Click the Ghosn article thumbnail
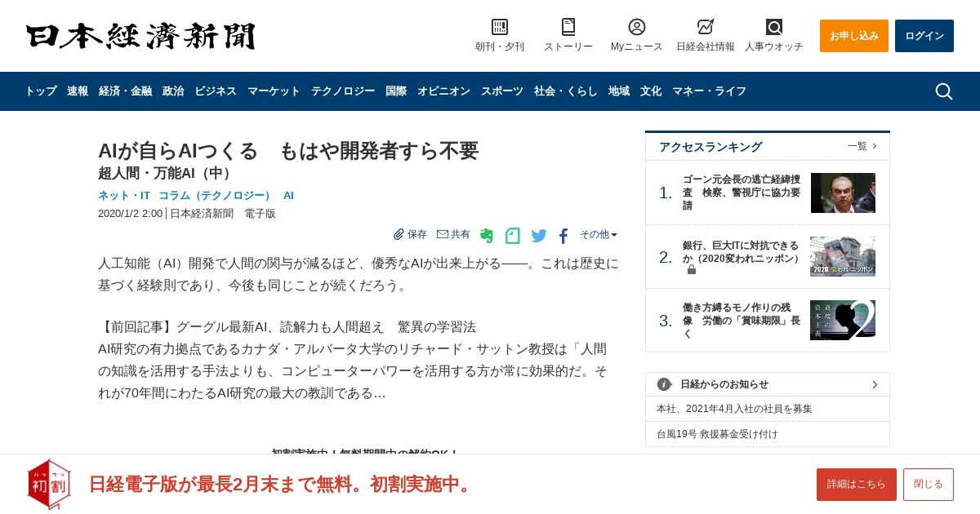This screenshot has width=980, height=514. 843,193
